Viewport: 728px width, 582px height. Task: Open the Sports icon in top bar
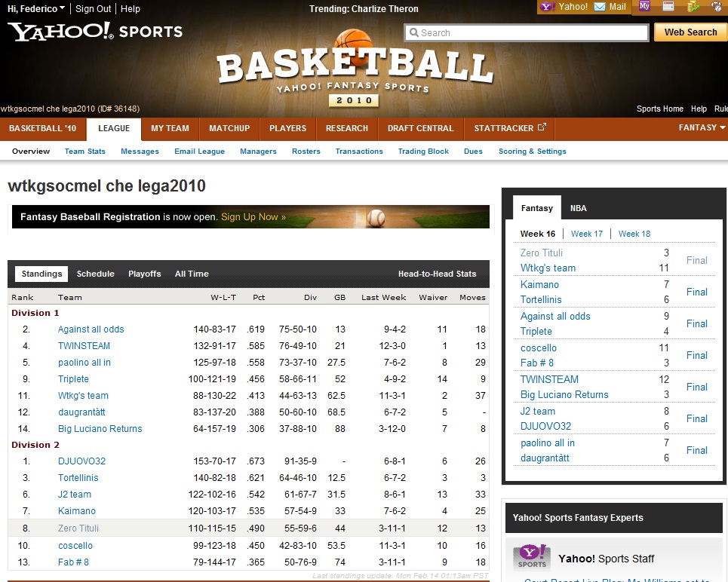pyautogui.click(x=716, y=7)
